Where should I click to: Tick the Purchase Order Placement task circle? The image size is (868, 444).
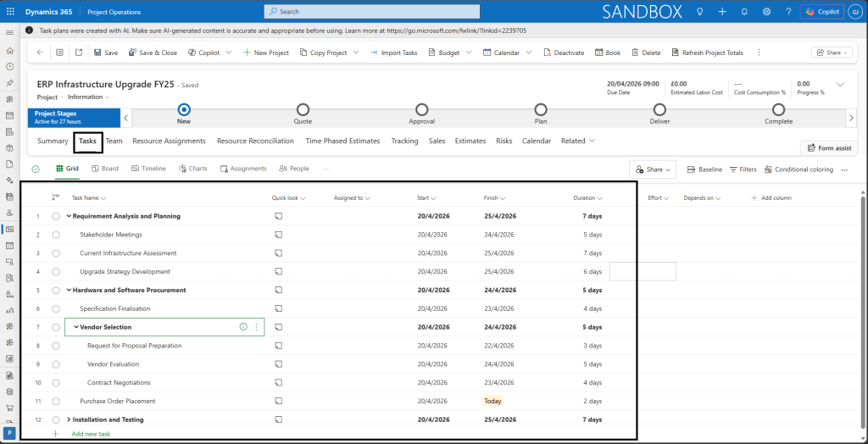(56, 402)
